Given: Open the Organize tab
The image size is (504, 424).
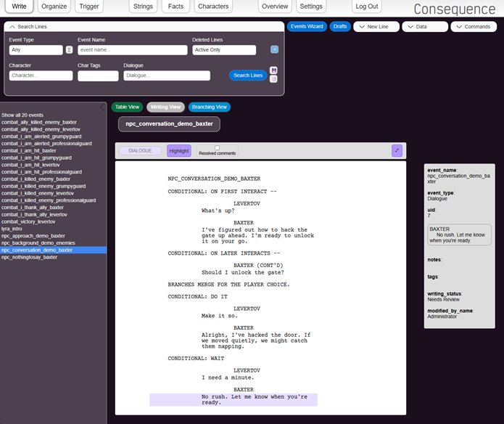Looking at the screenshot, I should tap(54, 7).
